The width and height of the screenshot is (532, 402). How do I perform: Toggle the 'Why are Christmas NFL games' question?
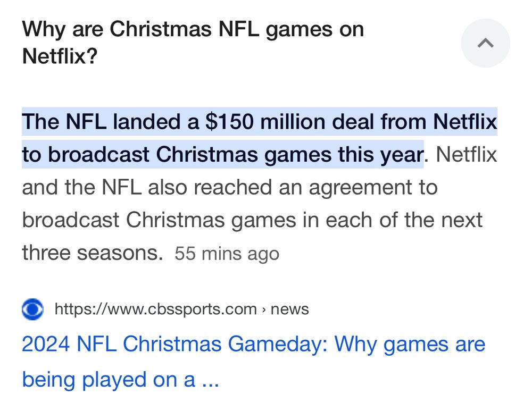(x=193, y=43)
